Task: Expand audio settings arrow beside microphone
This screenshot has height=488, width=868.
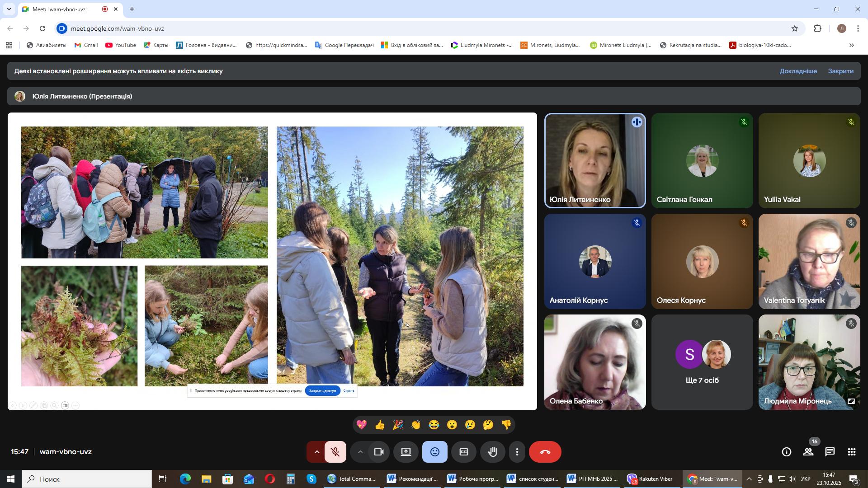Action: pyautogui.click(x=316, y=452)
